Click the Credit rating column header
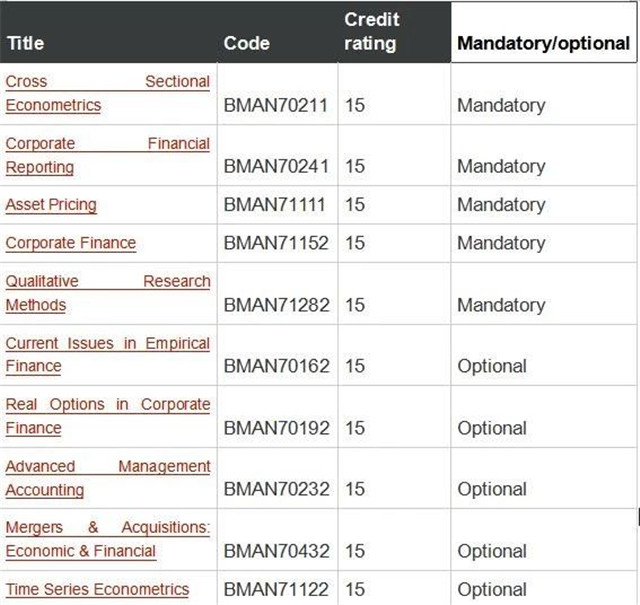 371,31
